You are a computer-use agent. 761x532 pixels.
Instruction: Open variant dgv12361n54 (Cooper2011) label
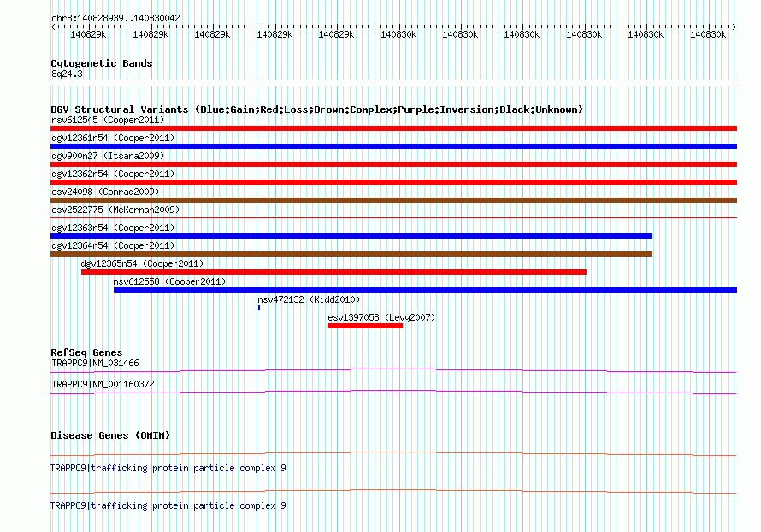pyautogui.click(x=113, y=138)
